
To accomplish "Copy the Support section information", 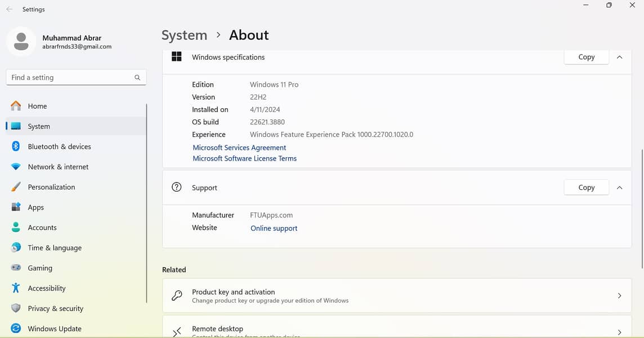I will (x=586, y=188).
